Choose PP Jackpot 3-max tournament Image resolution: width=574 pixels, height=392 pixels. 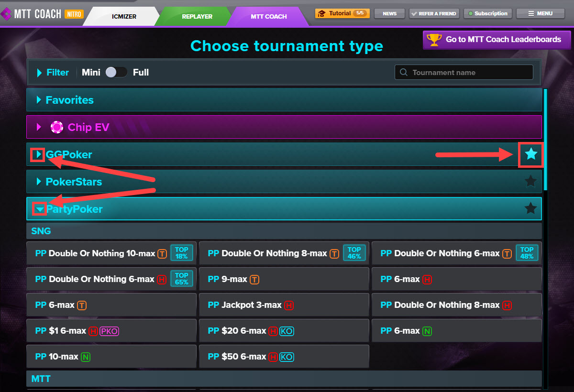tap(284, 305)
